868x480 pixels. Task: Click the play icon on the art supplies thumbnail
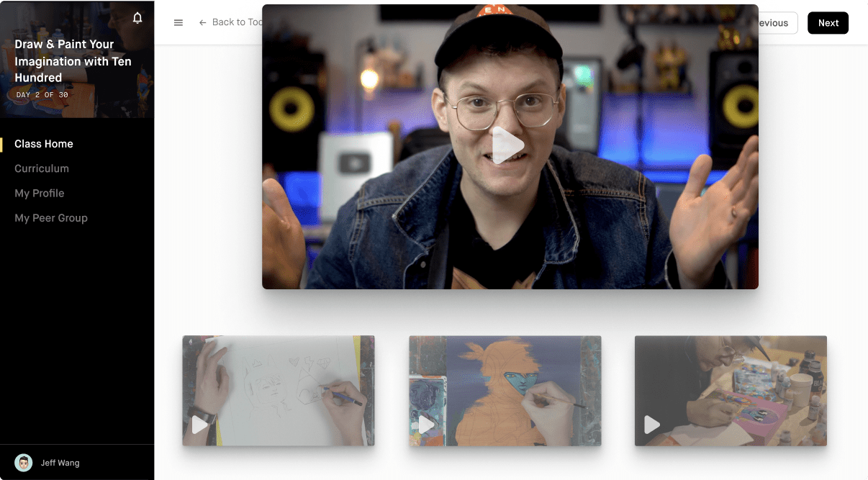(651, 425)
